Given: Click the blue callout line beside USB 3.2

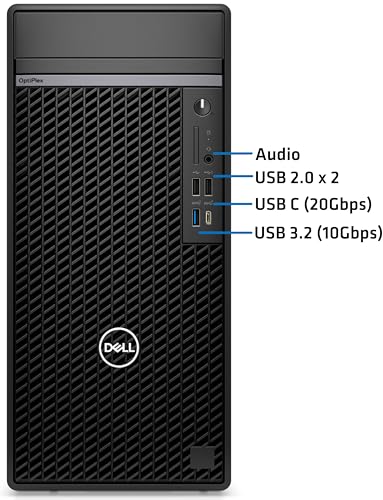Looking at the screenshot, I should [x=225, y=232].
